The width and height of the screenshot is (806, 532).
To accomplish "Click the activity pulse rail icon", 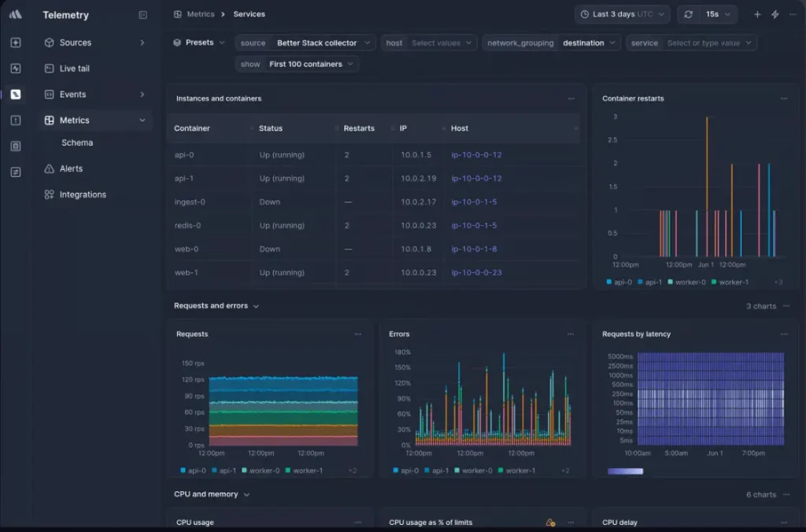I will coord(16,68).
